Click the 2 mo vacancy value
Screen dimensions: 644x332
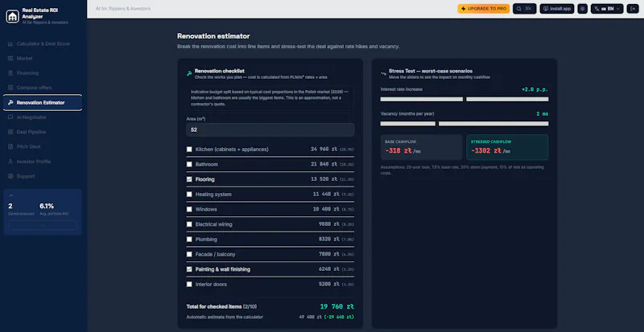point(542,113)
